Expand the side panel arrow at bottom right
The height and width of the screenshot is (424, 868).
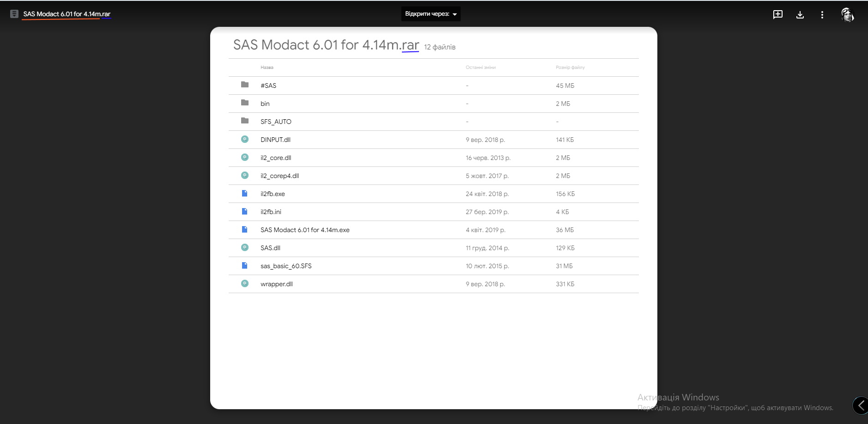point(861,406)
